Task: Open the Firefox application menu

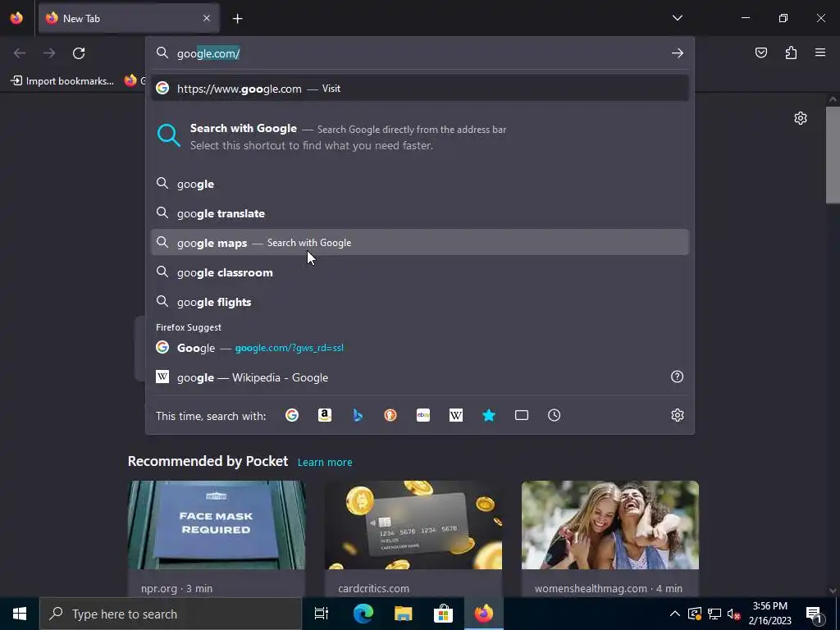Action: click(x=820, y=52)
